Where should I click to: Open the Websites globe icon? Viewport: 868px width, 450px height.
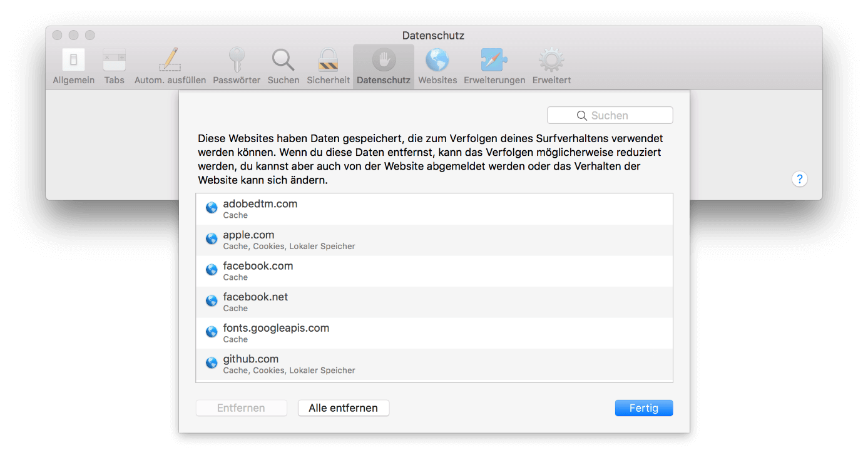point(437,60)
